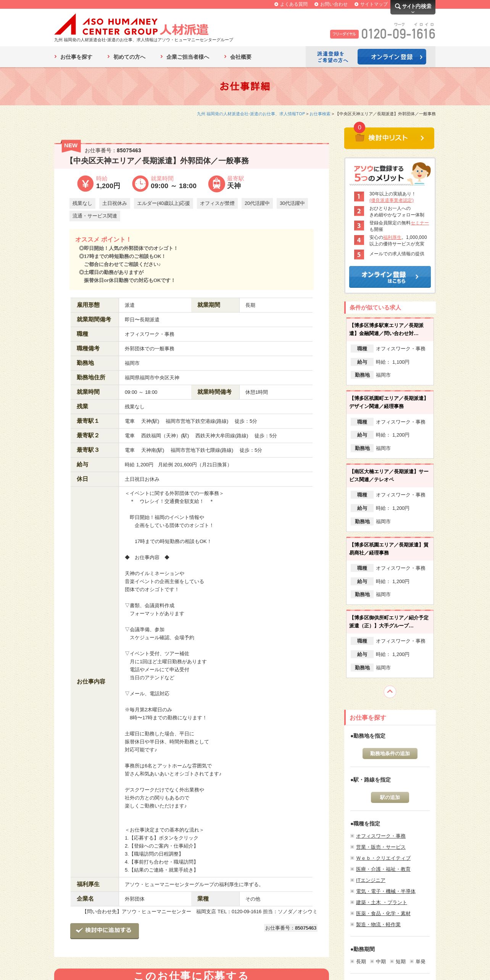This screenshot has width=490, height=980.
Task: Click the 残業なし tag
Action: pos(82,203)
